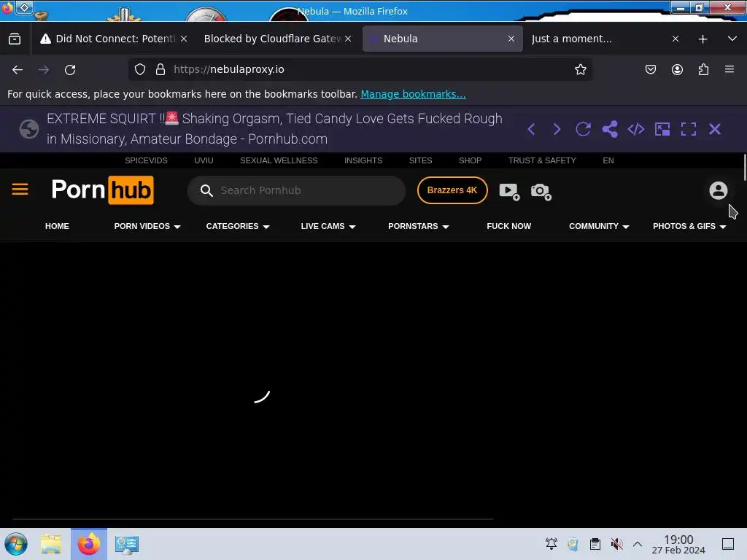
Task: Reload the page with Firefox's reload button
Action: [x=70, y=69]
